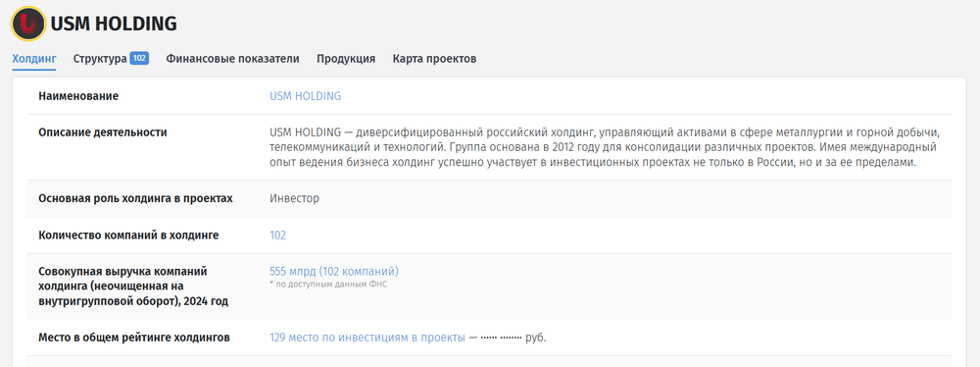
Task: Select the Совокупная выручка компаний холдинга label
Action: click(x=133, y=287)
